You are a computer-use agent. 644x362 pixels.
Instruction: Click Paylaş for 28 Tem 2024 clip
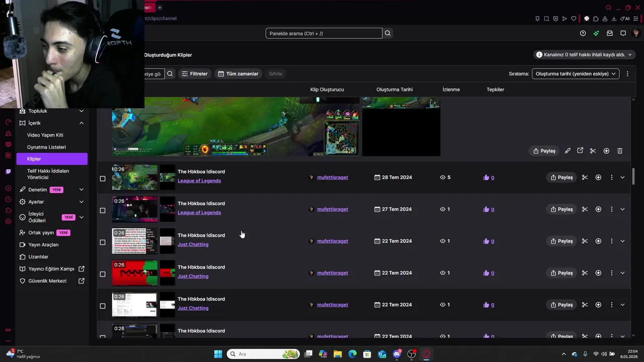[x=561, y=177]
